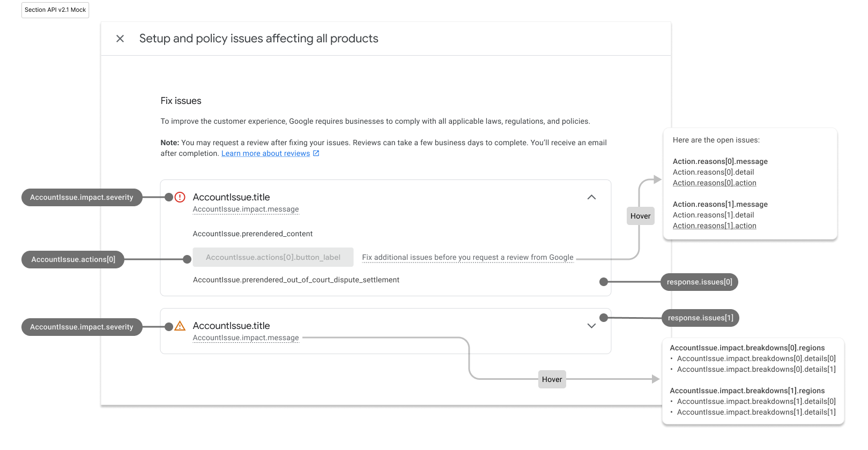This screenshot has width=868, height=450.
Task: Expand the second account issue card
Action: click(591, 326)
